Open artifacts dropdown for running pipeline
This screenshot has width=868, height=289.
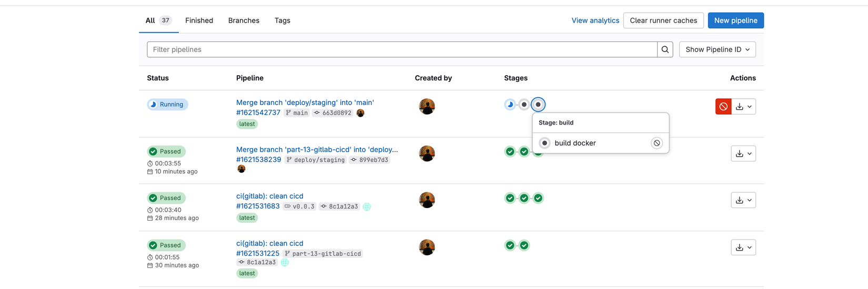click(x=743, y=107)
